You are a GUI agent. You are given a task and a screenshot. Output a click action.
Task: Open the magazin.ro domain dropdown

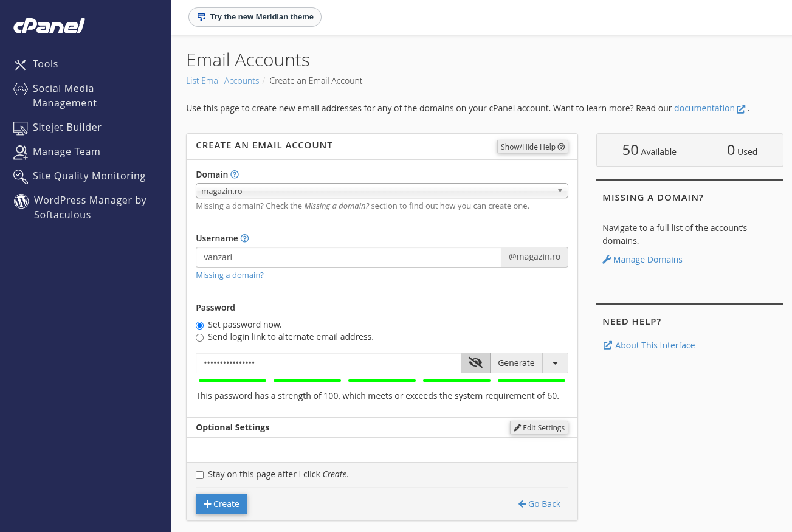(x=382, y=191)
